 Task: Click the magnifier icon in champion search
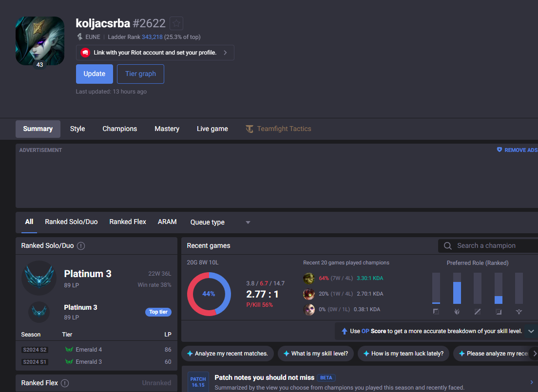[447, 245]
